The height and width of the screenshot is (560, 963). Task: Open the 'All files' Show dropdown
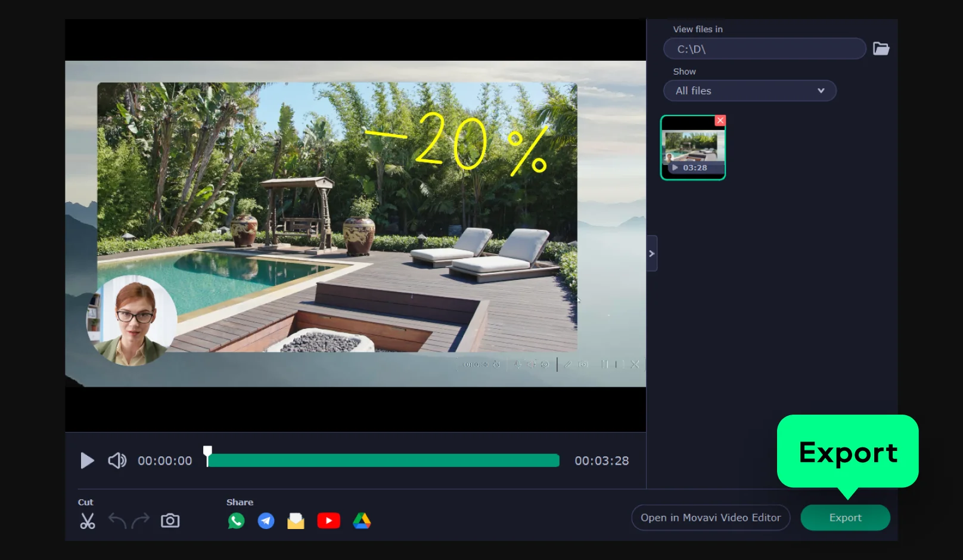pos(749,91)
